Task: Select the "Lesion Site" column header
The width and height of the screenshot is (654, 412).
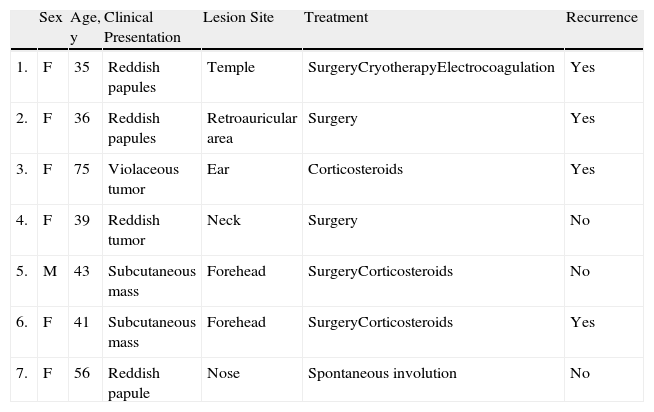Action: [238, 18]
